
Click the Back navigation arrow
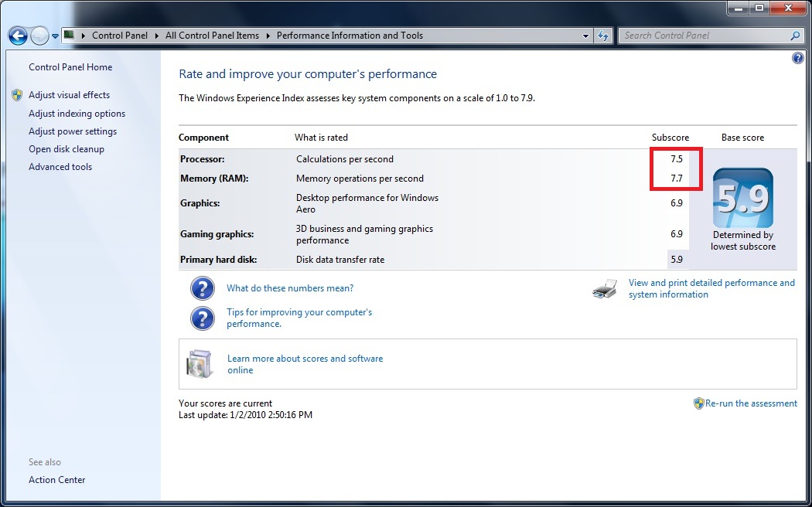[x=18, y=36]
